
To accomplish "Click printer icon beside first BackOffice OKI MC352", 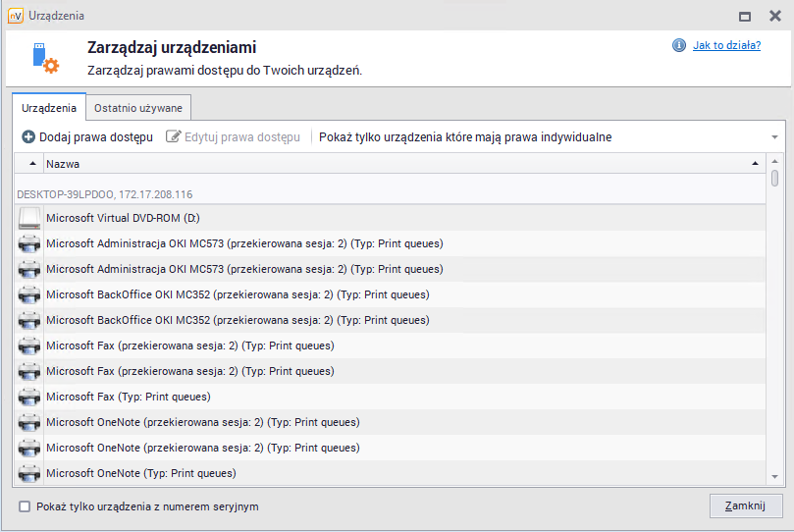I will point(29,294).
